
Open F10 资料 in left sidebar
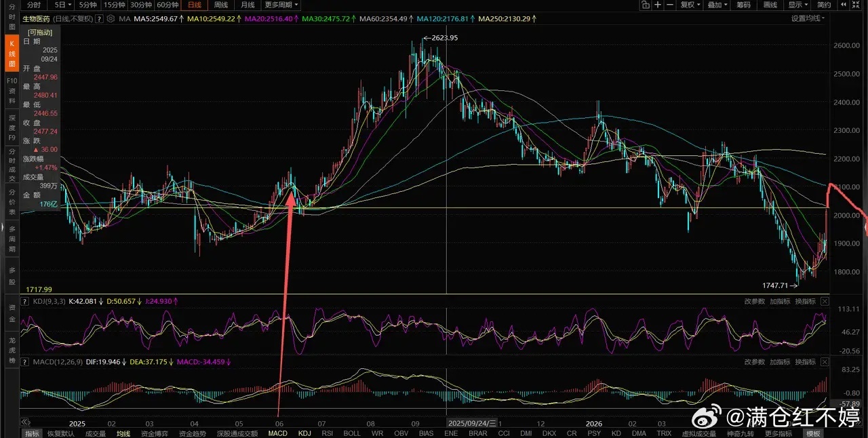(x=12, y=91)
